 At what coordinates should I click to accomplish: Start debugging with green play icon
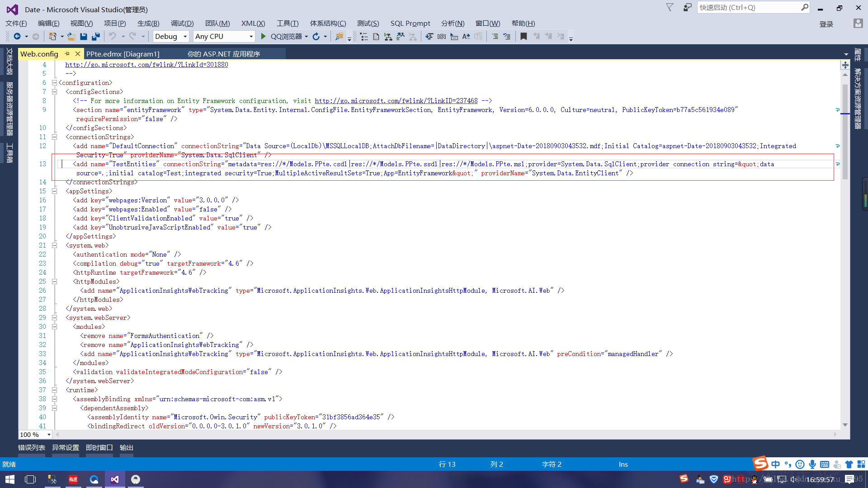(264, 37)
